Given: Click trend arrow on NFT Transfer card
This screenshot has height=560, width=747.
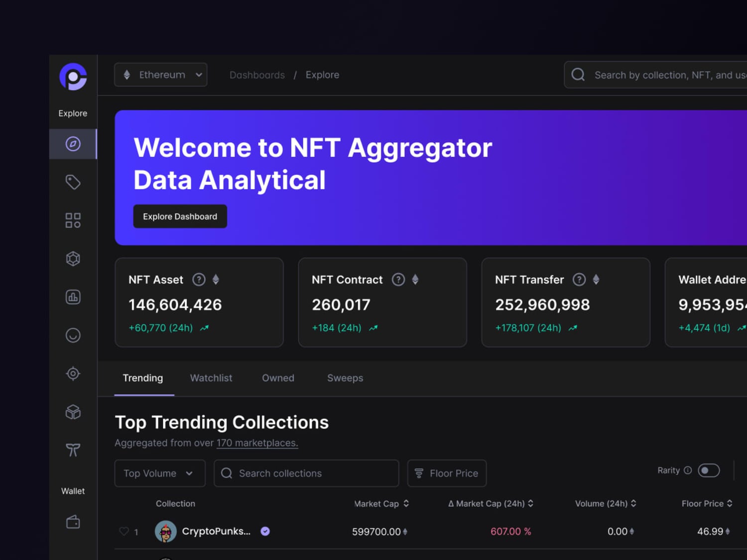Looking at the screenshot, I should pos(573,328).
